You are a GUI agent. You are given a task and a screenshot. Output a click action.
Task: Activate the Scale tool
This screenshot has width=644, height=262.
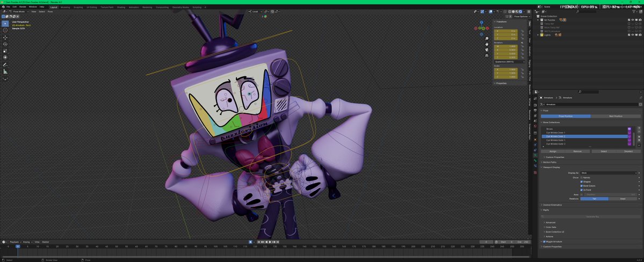pyautogui.click(x=5, y=50)
